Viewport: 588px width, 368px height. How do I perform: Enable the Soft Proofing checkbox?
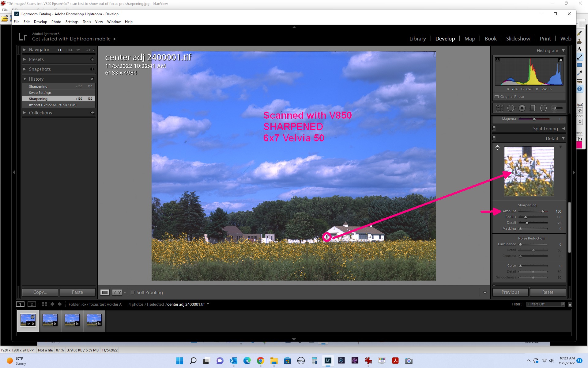133,293
